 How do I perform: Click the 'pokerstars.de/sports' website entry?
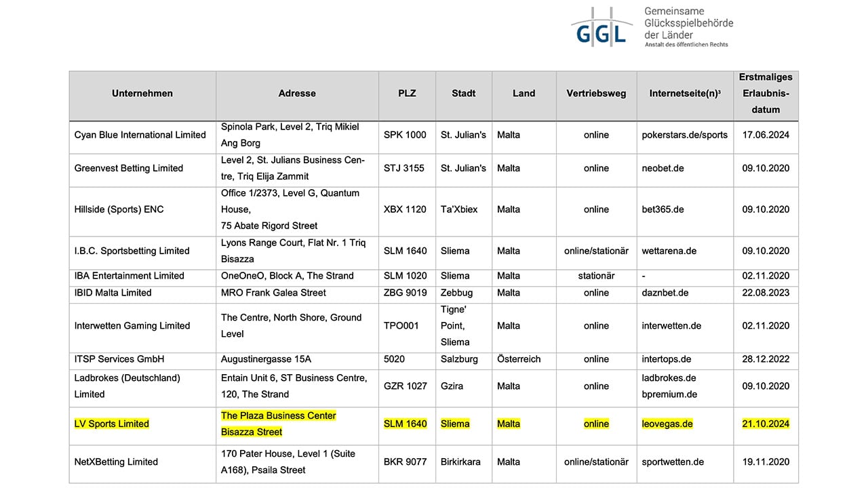click(x=684, y=135)
